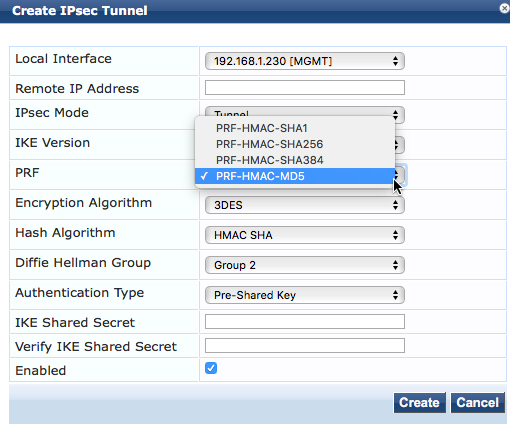This screenshot has height=427, width=510.
Task: Open the Diffie Hellman Group dropdown
Action: click(305, 265)
